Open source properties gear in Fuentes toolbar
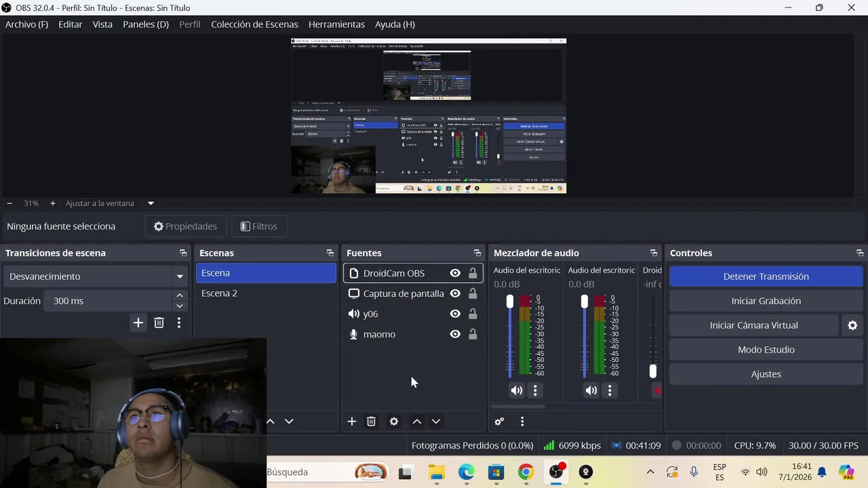Viewport: 868px width, 488px height. 394,421
